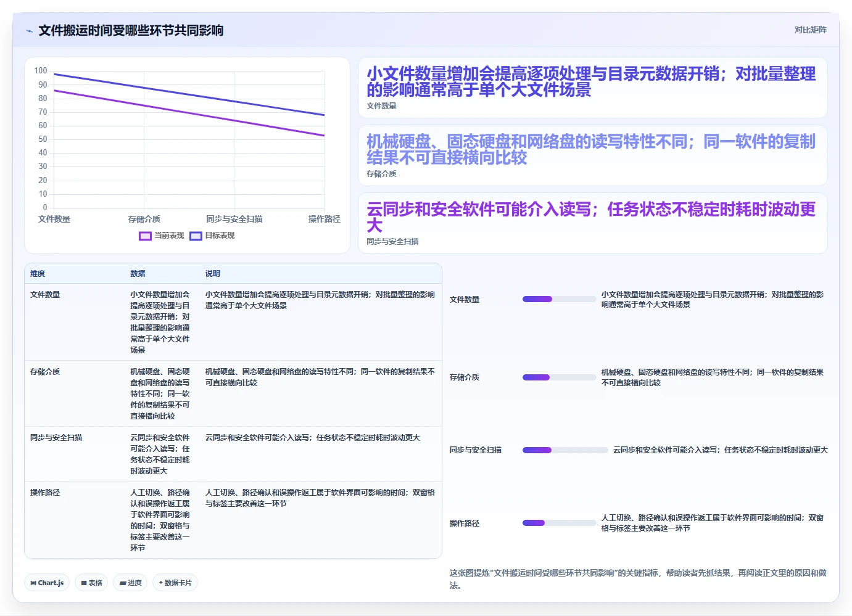The width and height of the screenshot is (852, 616).
Task: Click the y-axis value 50
Action: (x=43, y=139)
